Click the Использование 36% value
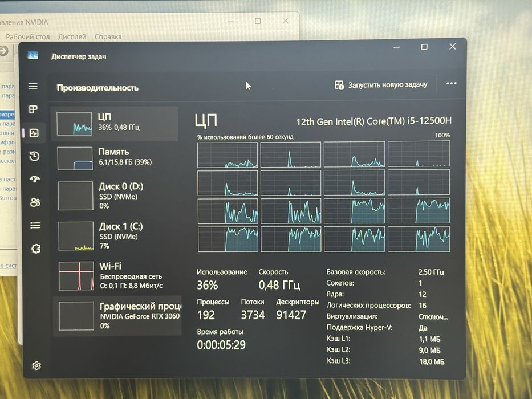Viewport: 532px width, 399px height. pos(208,284)
